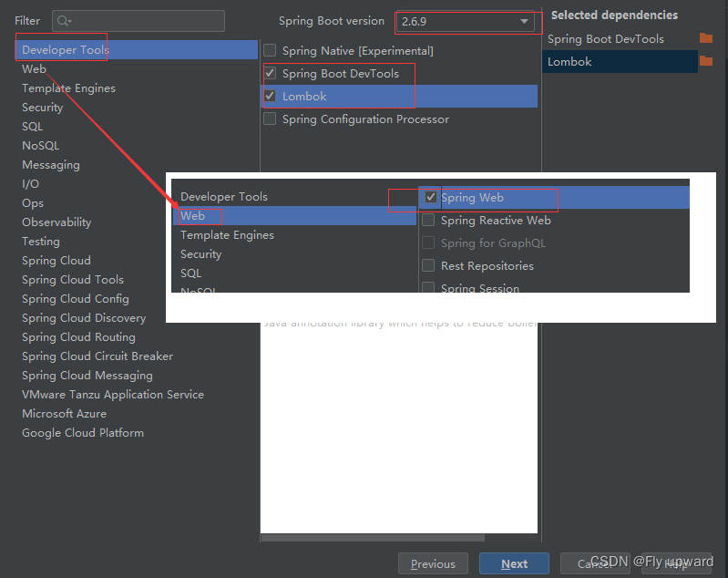The height and width of the screenshot is (578, 728).
Task: Click inside the Filter search field
Action: pos(138,21)
